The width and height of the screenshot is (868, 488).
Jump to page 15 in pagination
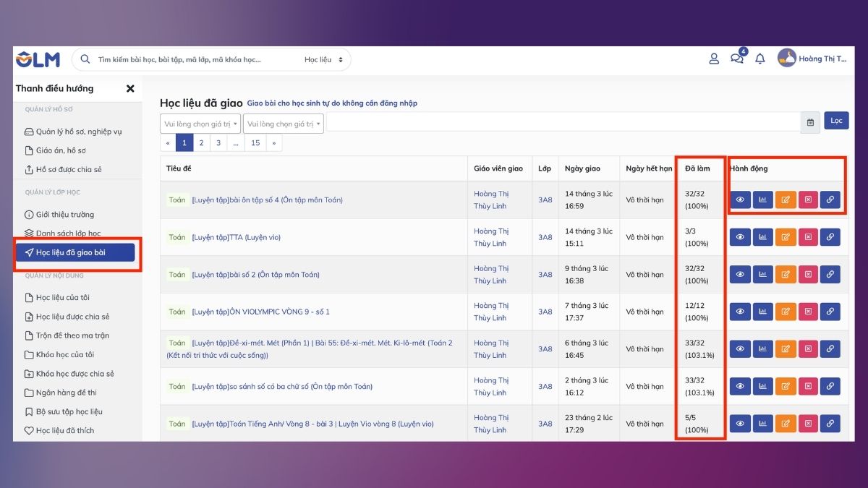coord(255,143)
